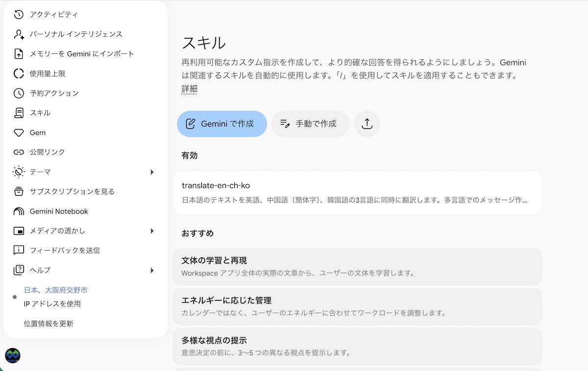Click the pencil icon in Gemini で作成

coord(191,124)
